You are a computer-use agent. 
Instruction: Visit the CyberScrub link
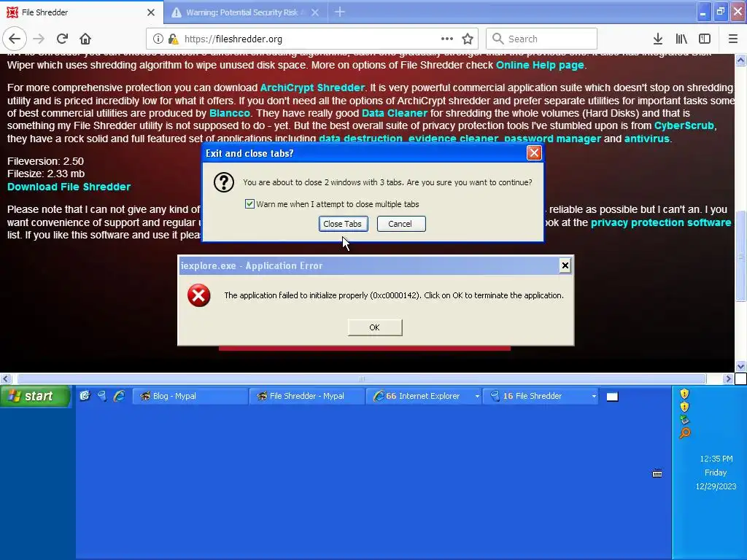[684, 125]
